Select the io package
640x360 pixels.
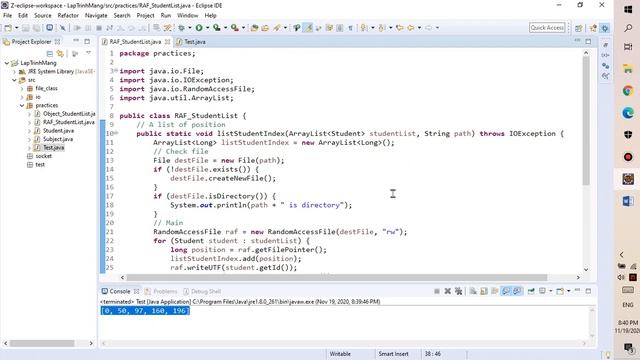(38, 97)
